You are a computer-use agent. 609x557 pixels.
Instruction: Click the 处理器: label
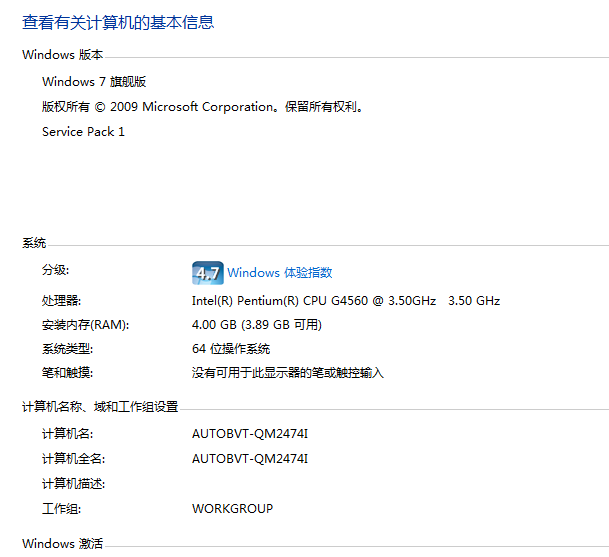61,301
